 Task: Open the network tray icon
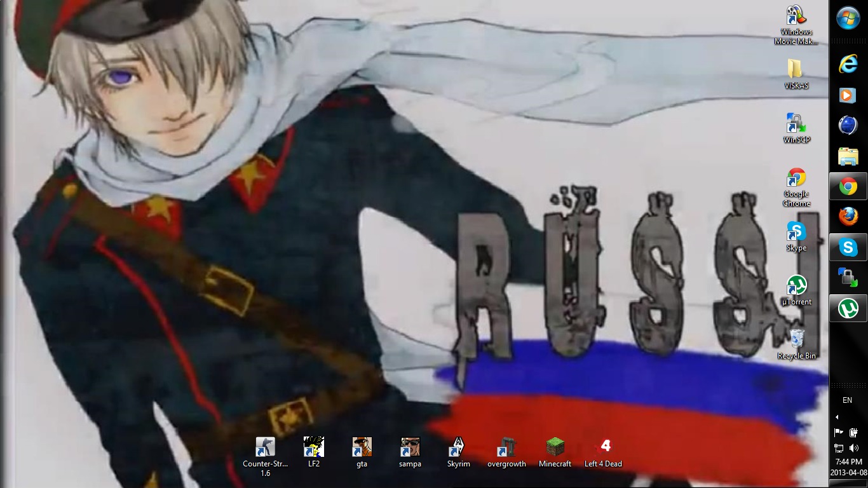[x=839, y=448]
